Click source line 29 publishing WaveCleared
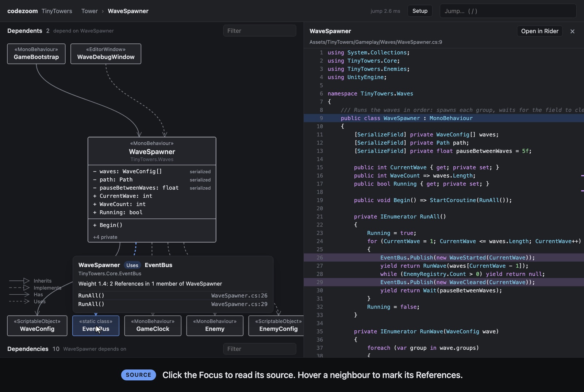This screenshot has width=584, height=392. [x=444, y=282]
